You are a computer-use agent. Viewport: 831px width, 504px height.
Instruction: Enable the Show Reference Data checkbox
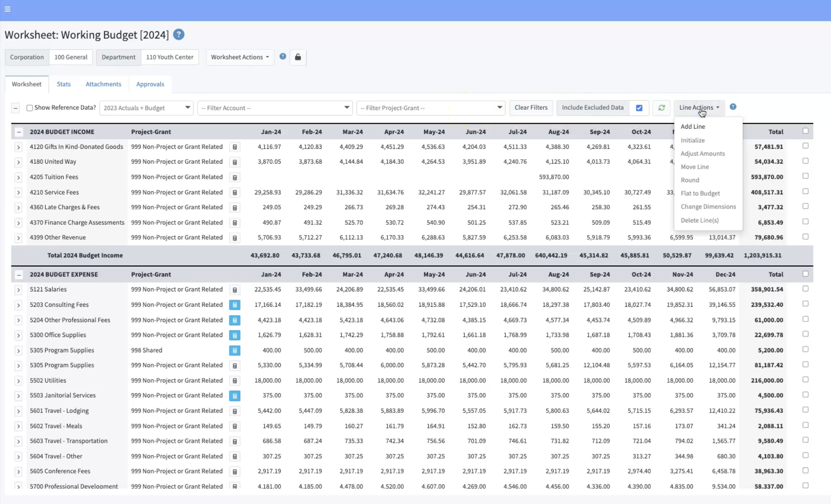[x=30, y=108]
